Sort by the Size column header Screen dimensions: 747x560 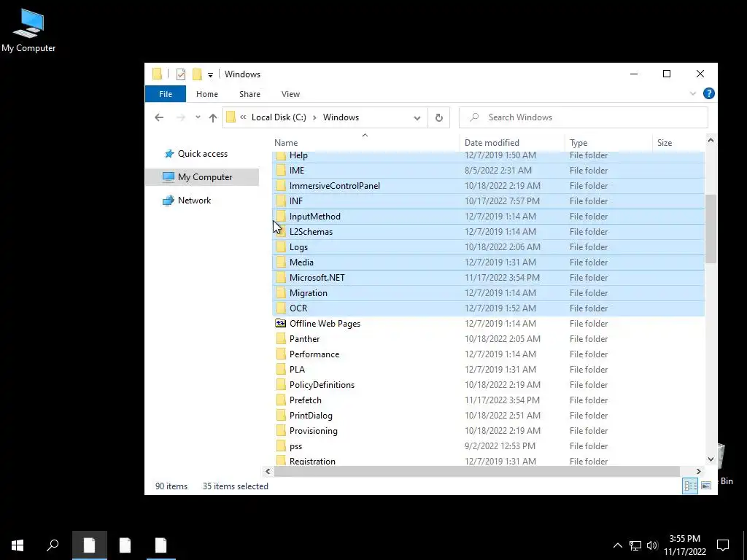click(664, 142)
